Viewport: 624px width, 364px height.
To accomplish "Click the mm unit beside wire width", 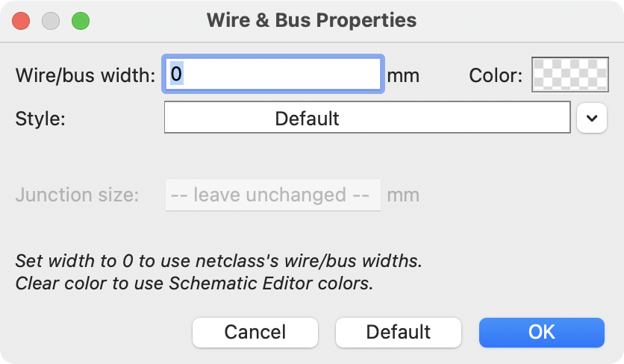I will [x=403, y=75].
